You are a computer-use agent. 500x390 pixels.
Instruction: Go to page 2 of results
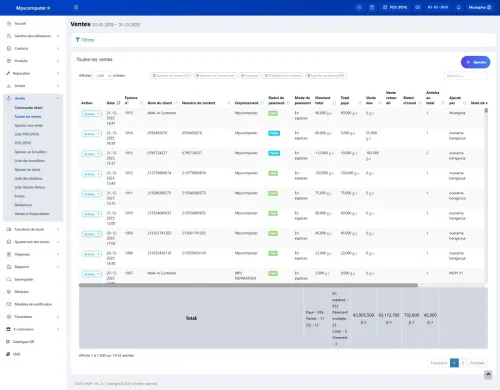click(x=463, y=363)
